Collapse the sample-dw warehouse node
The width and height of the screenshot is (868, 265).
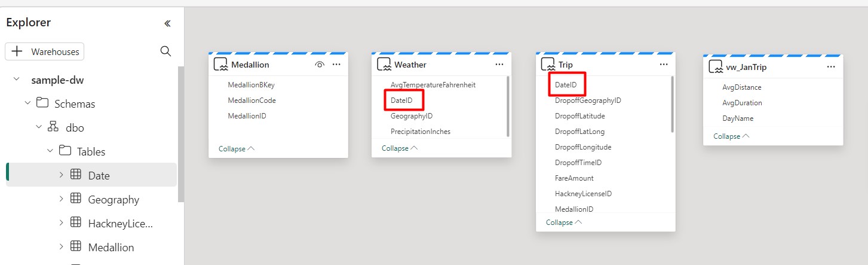click(17, 80)
